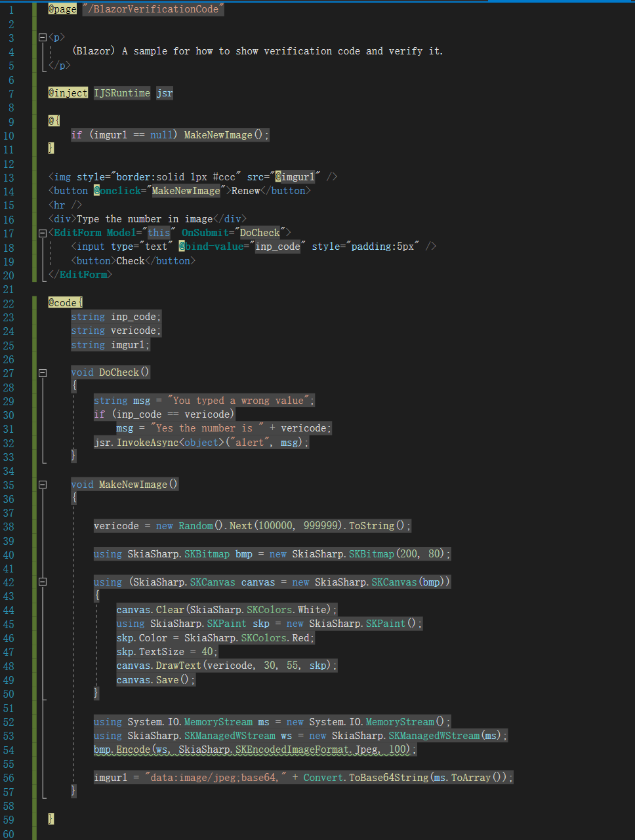
Task: Collapse the paragraph block on line 3
Action: click(x=41, y=37)
